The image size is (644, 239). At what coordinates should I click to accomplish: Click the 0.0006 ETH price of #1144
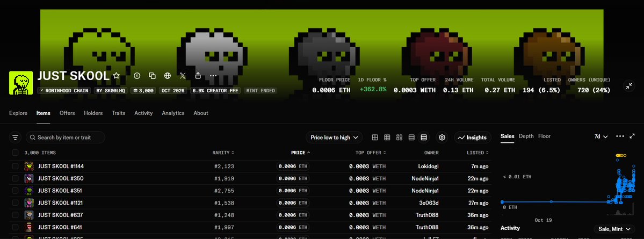pos(293,166)
